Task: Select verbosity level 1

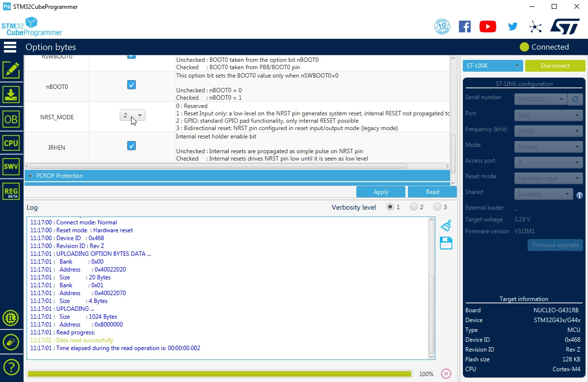Action: (x=390, y=207)
